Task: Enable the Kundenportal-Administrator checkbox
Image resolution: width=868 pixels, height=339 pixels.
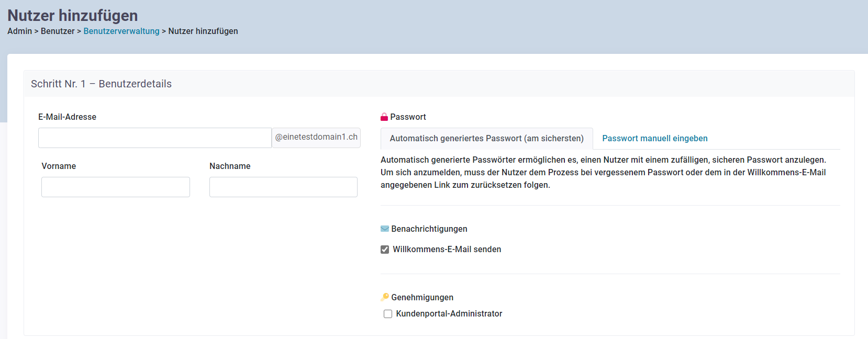Action: [x=388, y=314]
